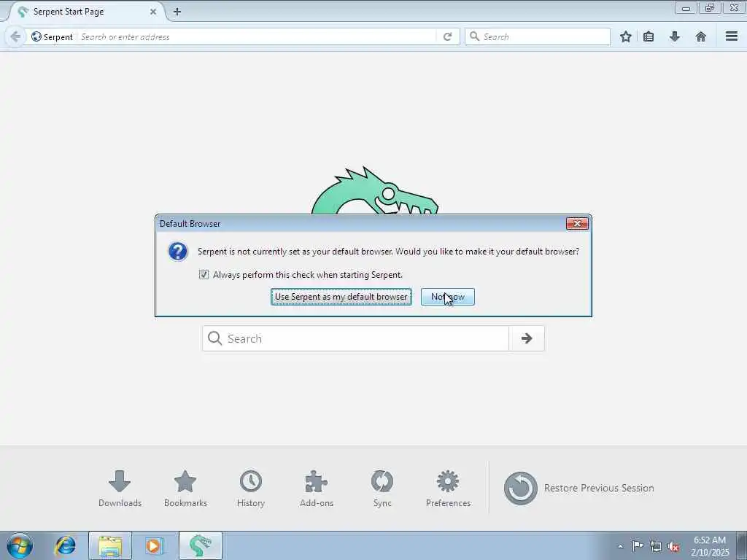Open Windows Explorer from taskbar

[110, 545]
